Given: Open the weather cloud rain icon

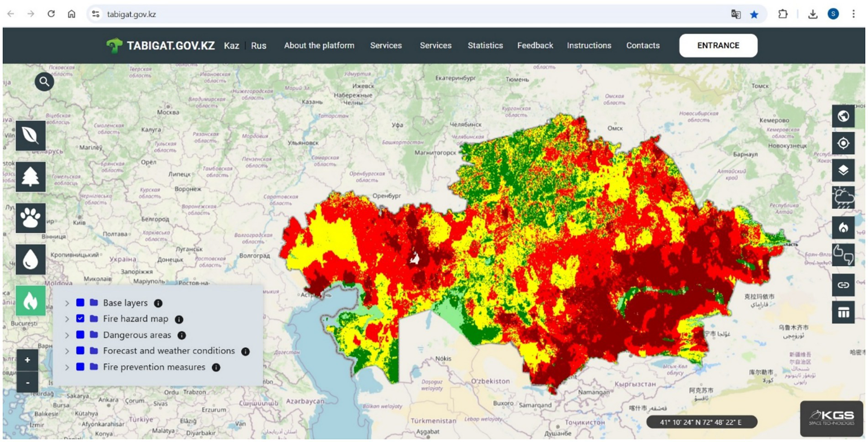Looking at the screenshot, I should click(x=843, y=198).
